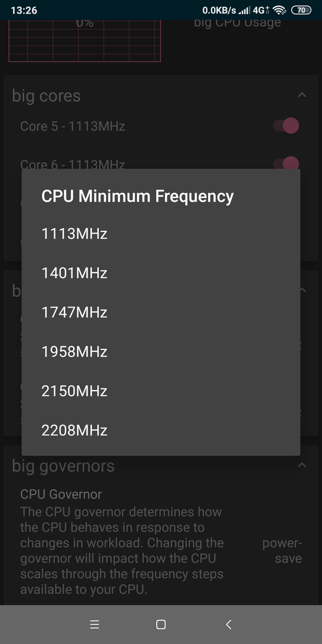The image size is (322, 644).
Task: Set minimum frequency to 2208MHz
Action: [160, 431]
